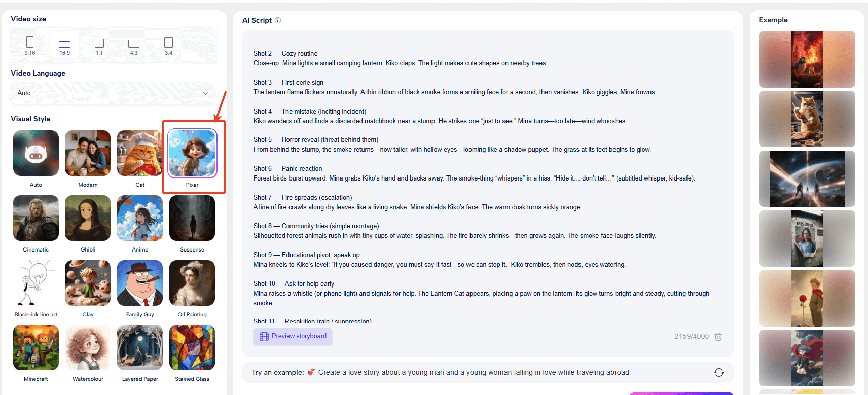The image size is (868, 395).
Task: Select the Oil Painting visual style
Action: click(x=192, y=283)
